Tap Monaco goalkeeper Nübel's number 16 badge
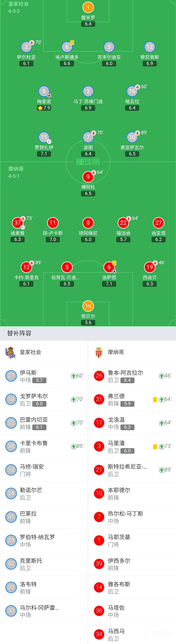 point(88,306)
